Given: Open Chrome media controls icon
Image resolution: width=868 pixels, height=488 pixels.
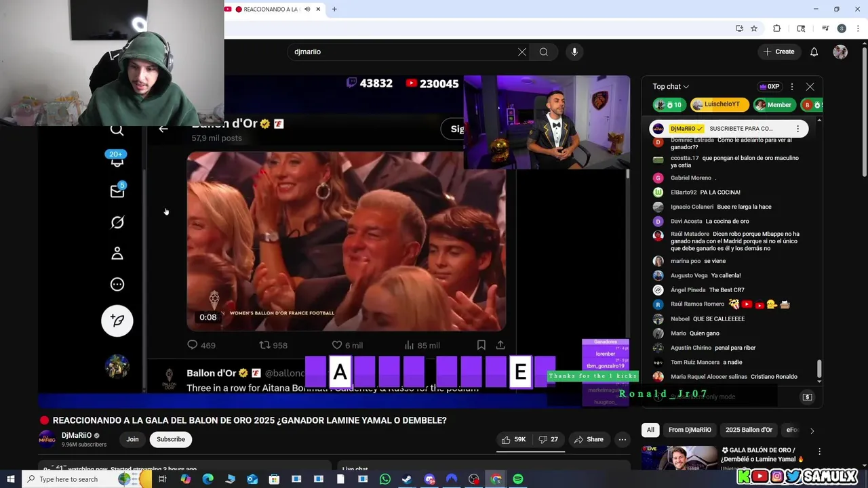Looking at the screenshot, I should [x=825, y=28].
